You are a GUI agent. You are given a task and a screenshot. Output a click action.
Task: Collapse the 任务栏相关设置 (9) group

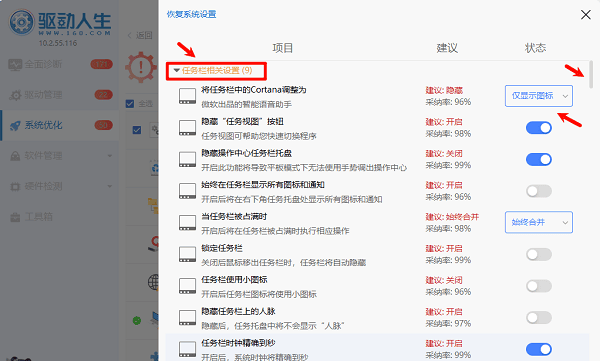tap(216, 70)
